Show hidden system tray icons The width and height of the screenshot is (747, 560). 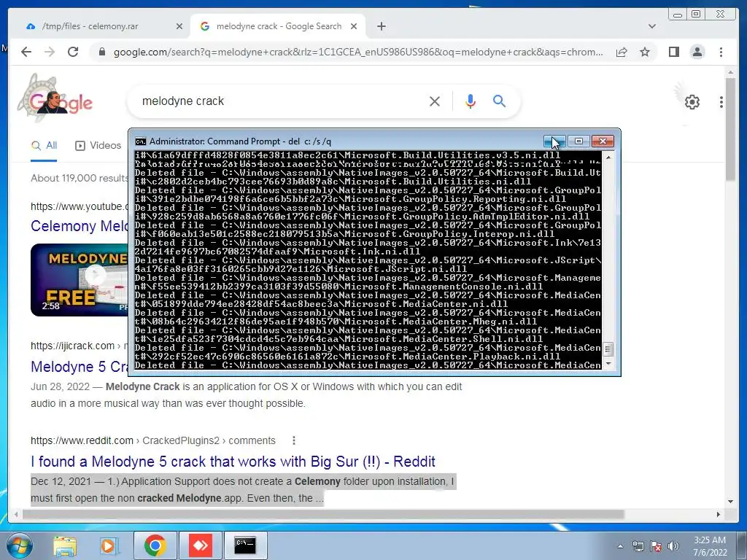click(x=620, y=546)
